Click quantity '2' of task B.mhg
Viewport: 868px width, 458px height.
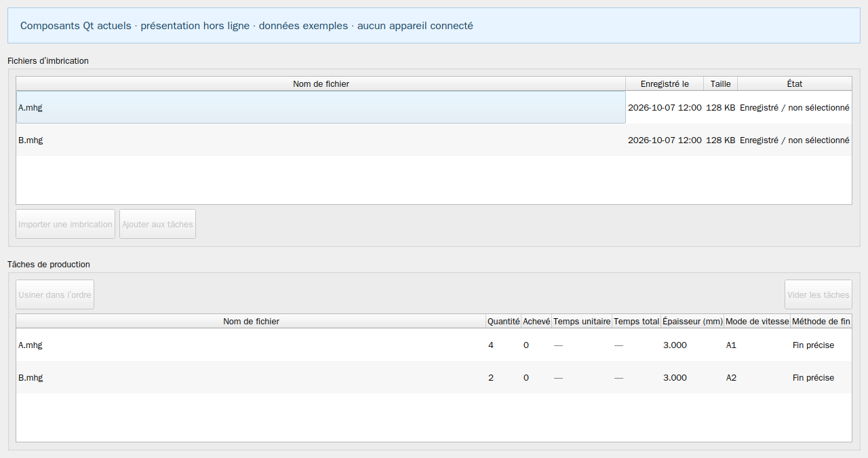[504, 377]
